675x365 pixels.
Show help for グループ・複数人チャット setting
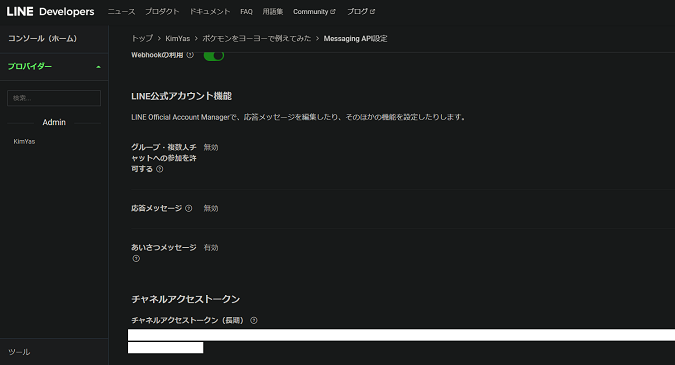pos(160,169)
